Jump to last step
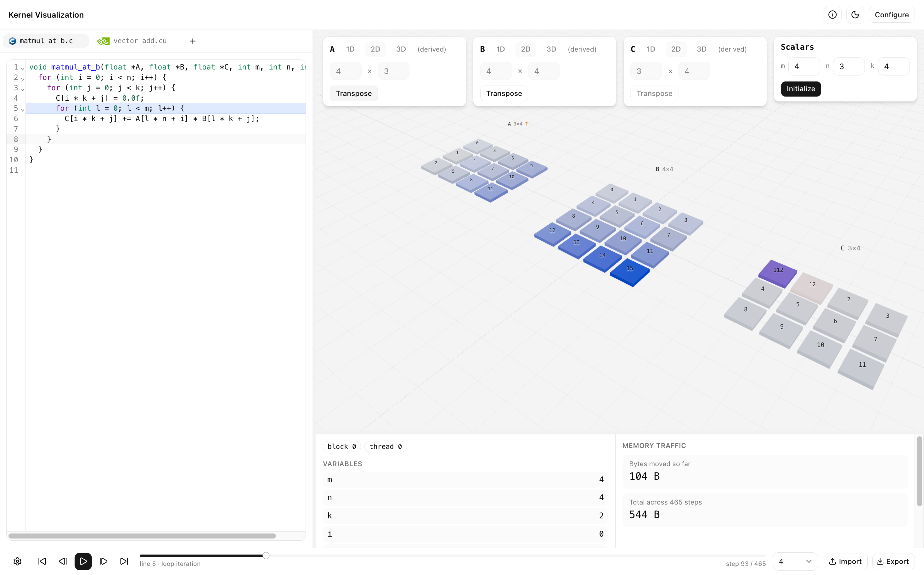The width and height of the screenshot is (924, 575). click(124, 561)
